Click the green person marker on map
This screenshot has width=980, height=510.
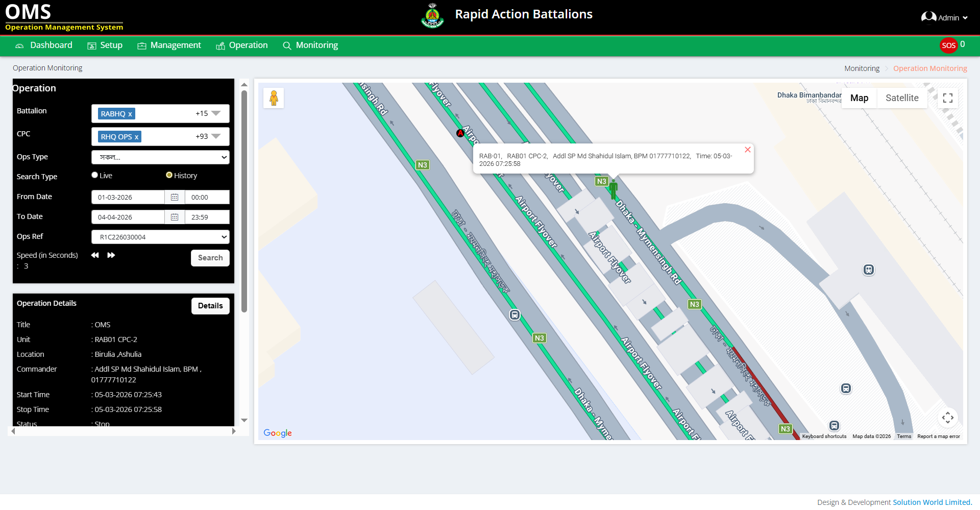[x=613, y=189]
